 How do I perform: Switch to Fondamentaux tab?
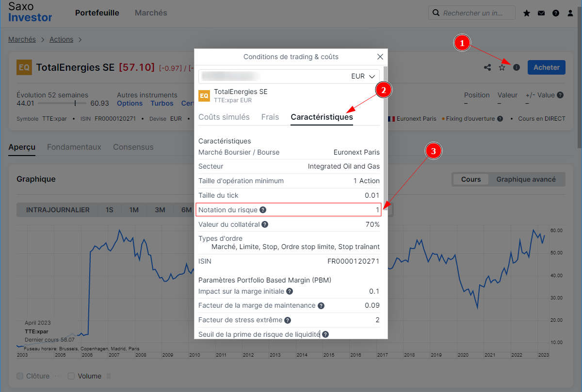click(x=74, y=147)
